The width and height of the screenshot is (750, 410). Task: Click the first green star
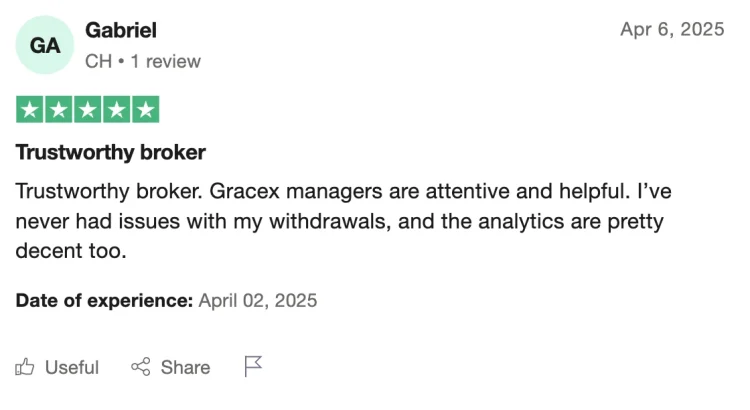pyautogui.click(x=30, y=110)
